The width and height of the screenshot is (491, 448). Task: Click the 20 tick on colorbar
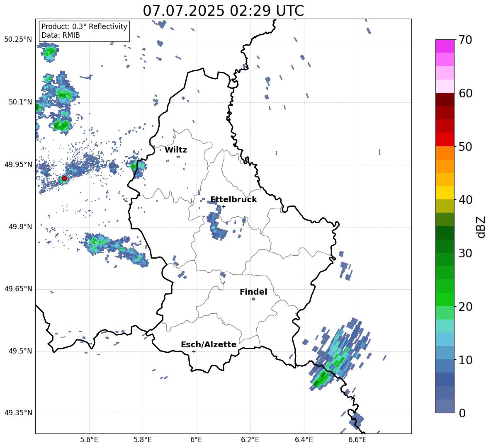coord(465,306)
